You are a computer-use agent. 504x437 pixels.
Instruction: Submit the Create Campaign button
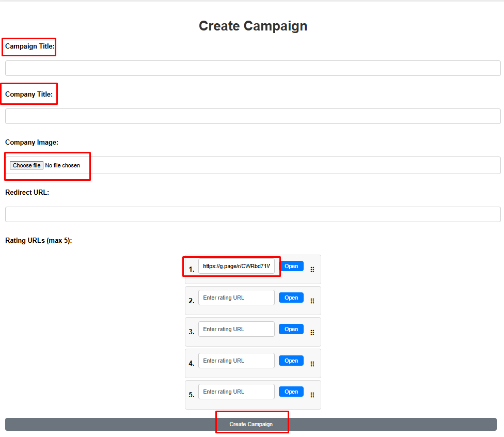[251, 424]
